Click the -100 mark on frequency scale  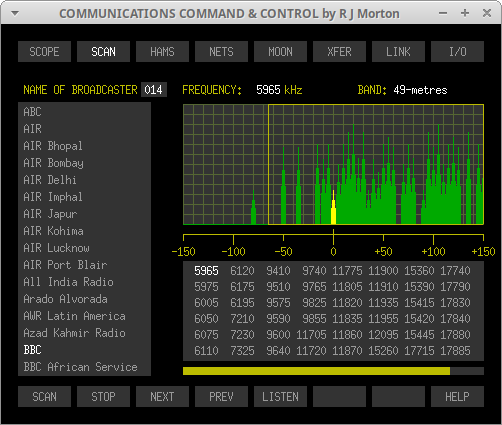click(233, 251)
